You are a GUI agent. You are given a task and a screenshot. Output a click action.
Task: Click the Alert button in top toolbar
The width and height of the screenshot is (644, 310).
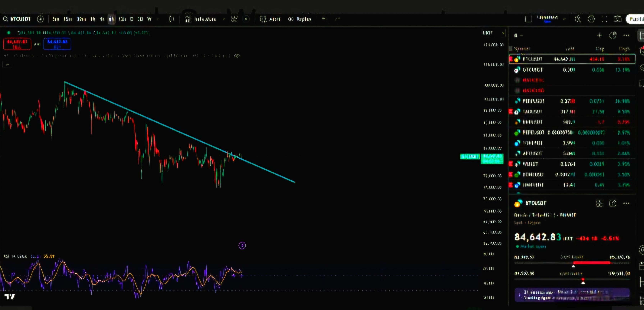[x=270, y=19]
